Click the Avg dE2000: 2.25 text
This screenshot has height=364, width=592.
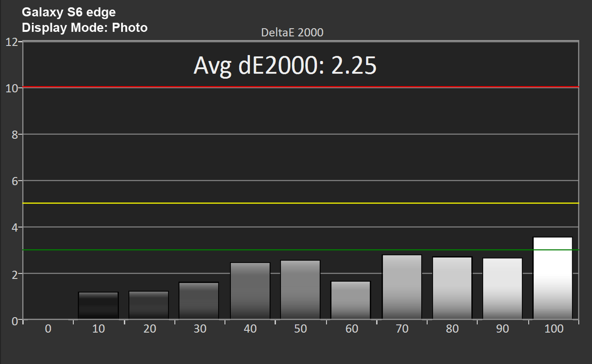point(285,66)
